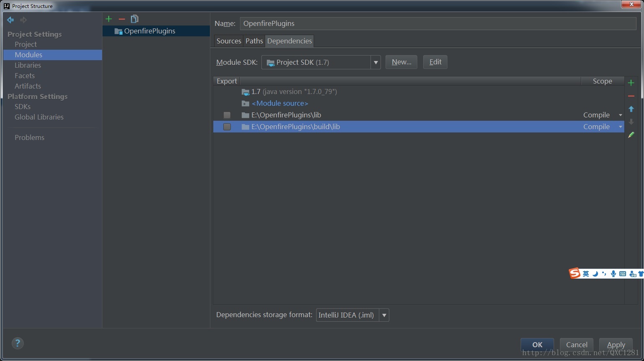644x361 pixels.
Task: Move selected dependency down
Action: pyautogui.click(x=631, y=122)
